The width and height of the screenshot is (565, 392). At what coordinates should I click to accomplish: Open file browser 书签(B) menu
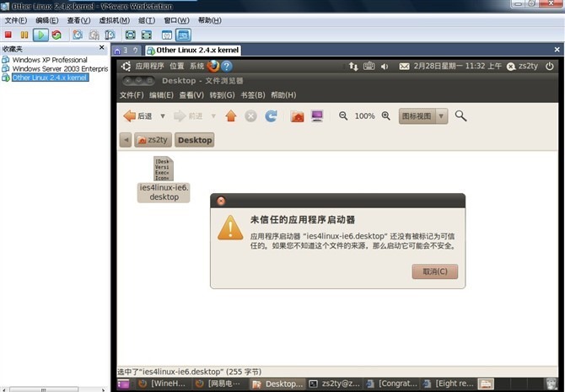(253, 95)
